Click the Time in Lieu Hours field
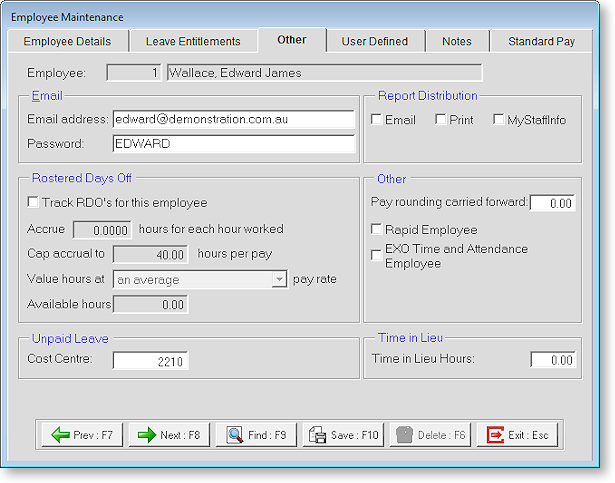This screenshot has height=483, width=615. click(x=553, y=360)
